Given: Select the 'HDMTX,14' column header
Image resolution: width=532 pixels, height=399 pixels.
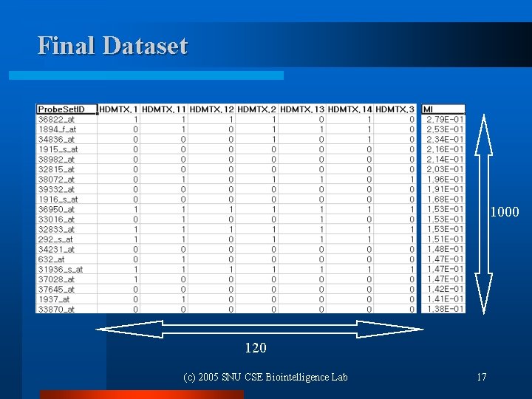Looking at the screenshot, I should point(350,109).
